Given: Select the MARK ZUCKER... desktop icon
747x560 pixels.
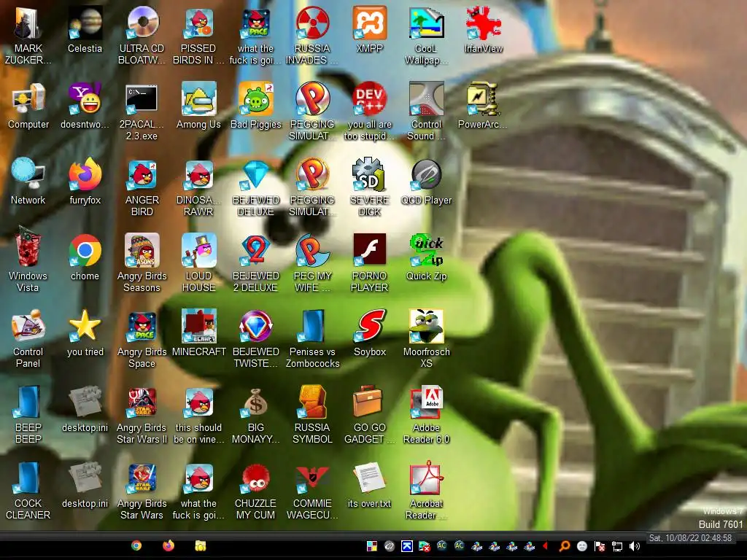Looking at the screenshot, I should (28, 35).
